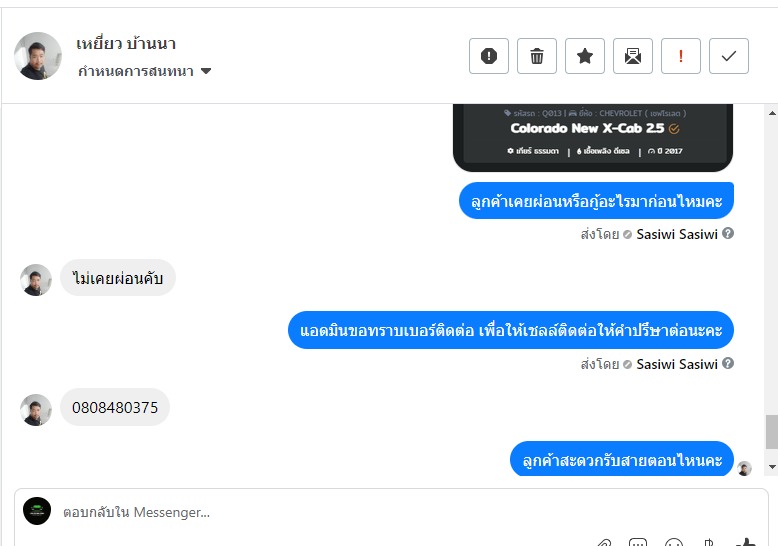Mark conversation as spam with exclamation circle icon
Screen dimensions: 778x546
489,56
